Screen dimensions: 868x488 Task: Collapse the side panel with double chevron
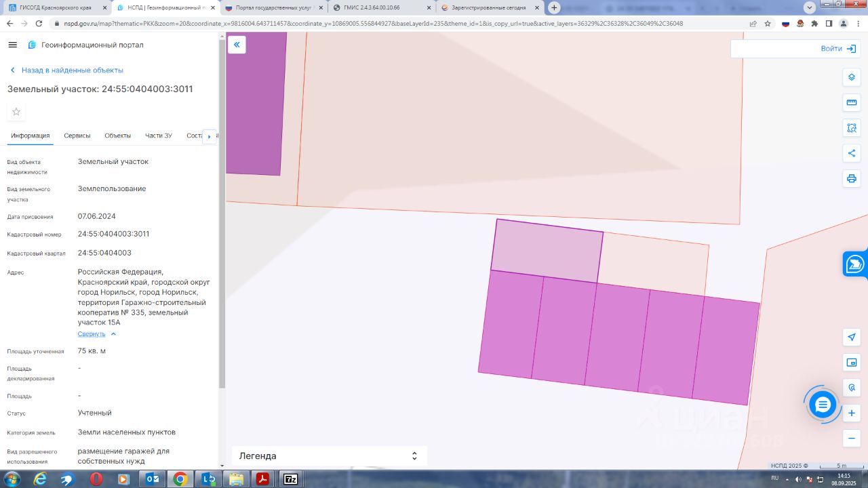coord(237,45)
